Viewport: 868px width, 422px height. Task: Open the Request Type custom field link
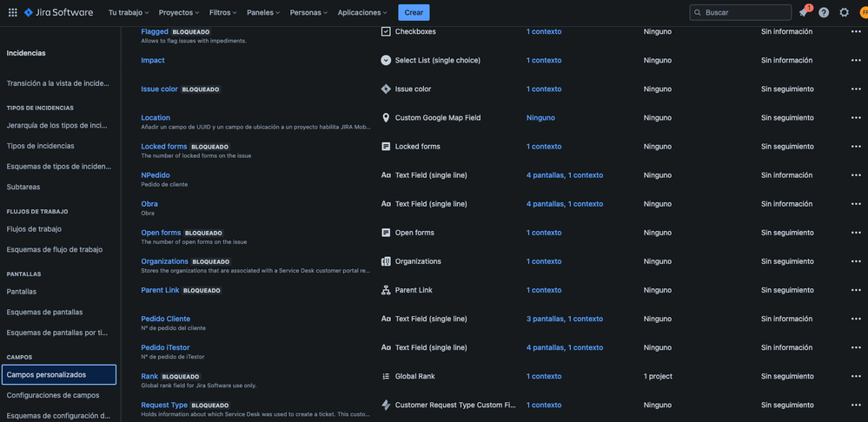(x=164, y=406)
